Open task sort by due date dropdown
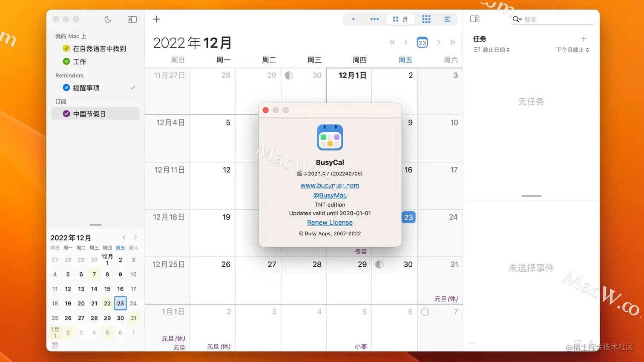644x362 pixels. coord(492,50)
